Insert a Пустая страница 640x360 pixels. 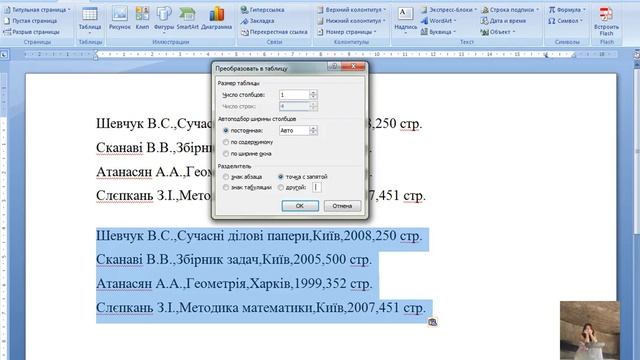(x=31, y=20)
